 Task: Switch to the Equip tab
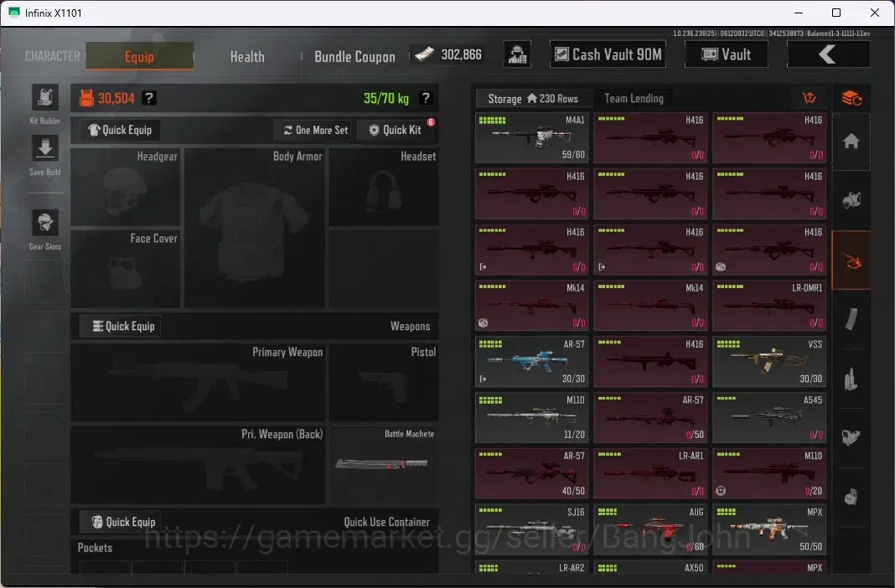click(x=139, y=56)
